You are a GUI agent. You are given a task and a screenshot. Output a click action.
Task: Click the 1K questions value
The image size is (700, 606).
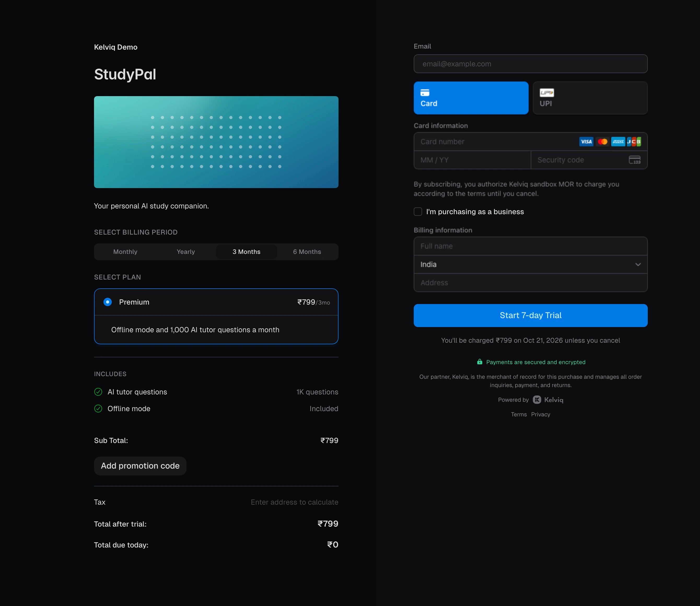coord(317,392)
